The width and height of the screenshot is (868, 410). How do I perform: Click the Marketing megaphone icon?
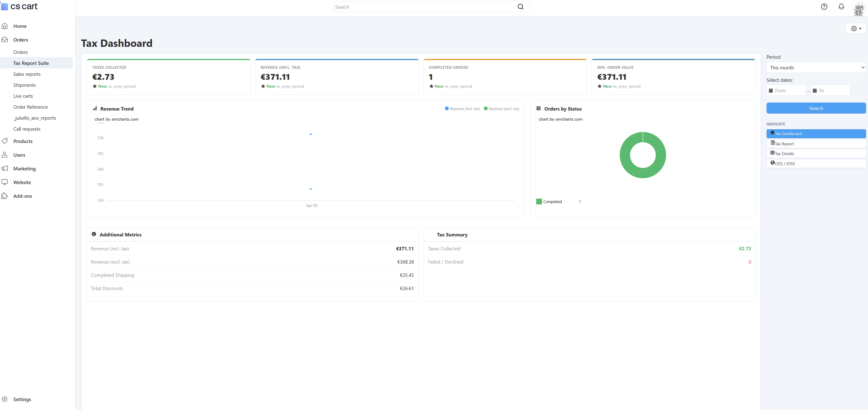[5, 168]
